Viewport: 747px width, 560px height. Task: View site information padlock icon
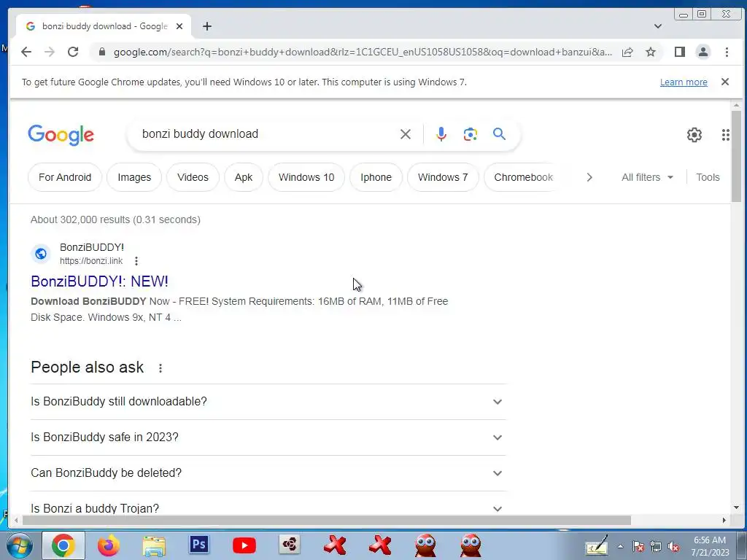tap(101, 52)
